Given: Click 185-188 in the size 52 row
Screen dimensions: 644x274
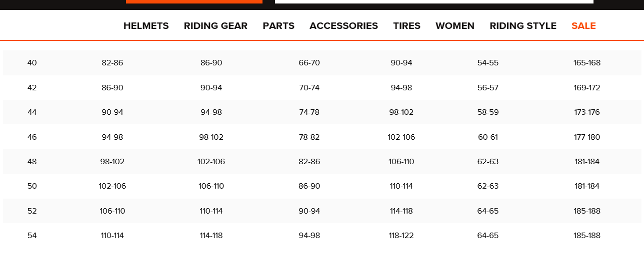Looking at the screenshot, I should pyautogui.click(x=587, y=211).
